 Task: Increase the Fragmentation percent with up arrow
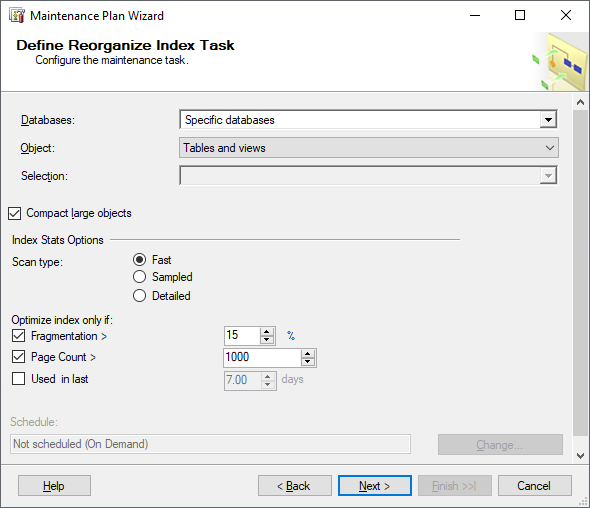point(267,332)
